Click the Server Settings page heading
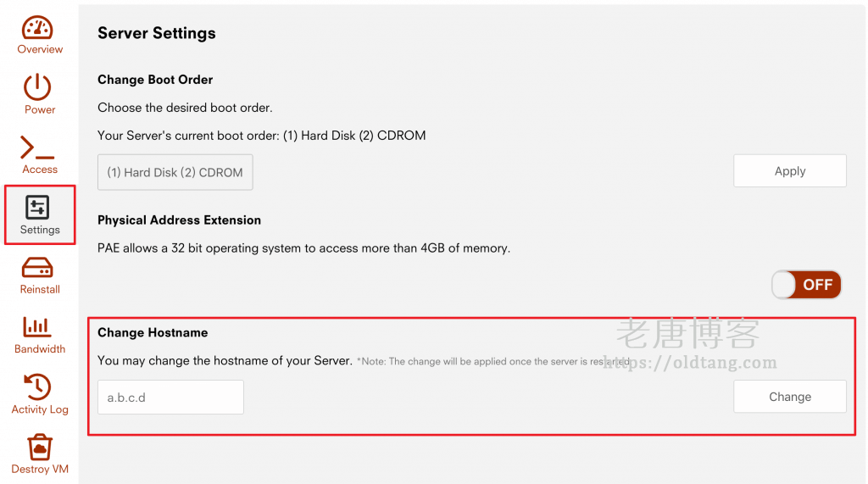 [157, 33]
